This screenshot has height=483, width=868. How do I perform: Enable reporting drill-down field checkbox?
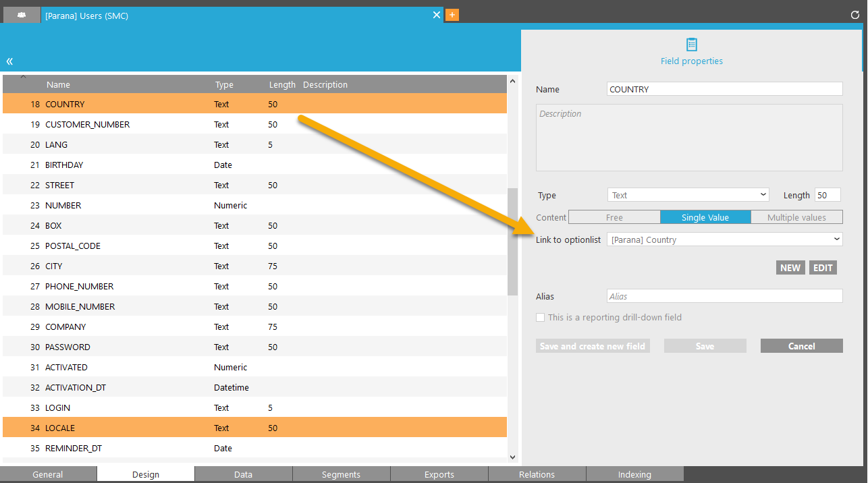(540, 317)
